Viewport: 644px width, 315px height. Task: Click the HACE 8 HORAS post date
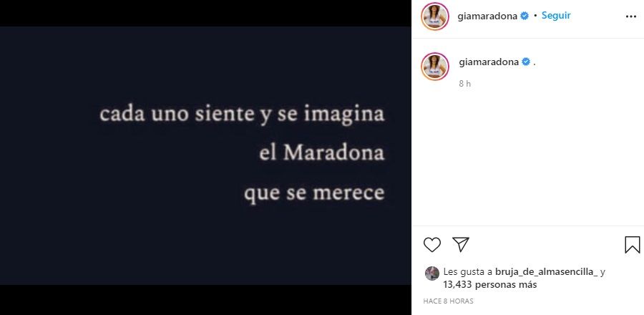[448, 301]
